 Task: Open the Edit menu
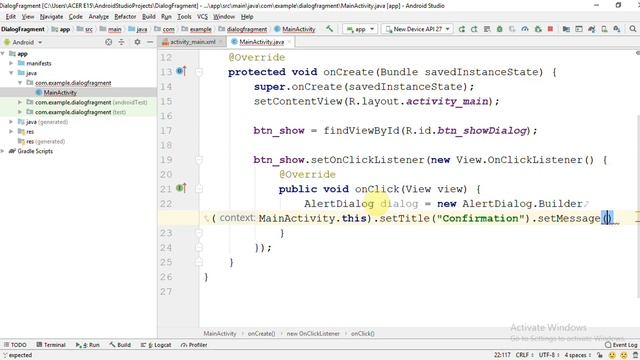click(11, 17)
